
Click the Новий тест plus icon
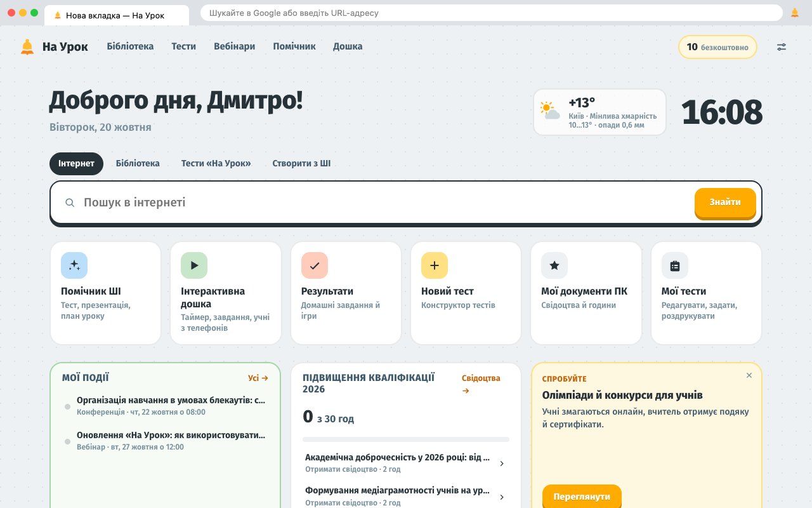435,265
